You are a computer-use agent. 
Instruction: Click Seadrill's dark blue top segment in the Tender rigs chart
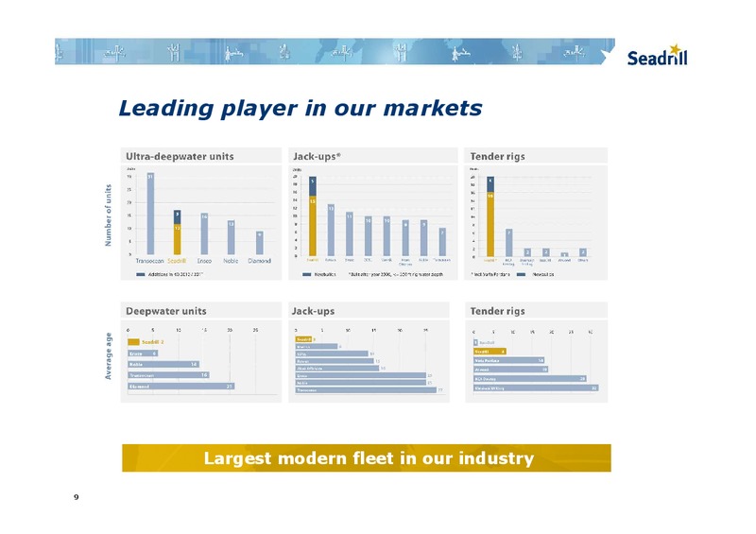point(490,184)
